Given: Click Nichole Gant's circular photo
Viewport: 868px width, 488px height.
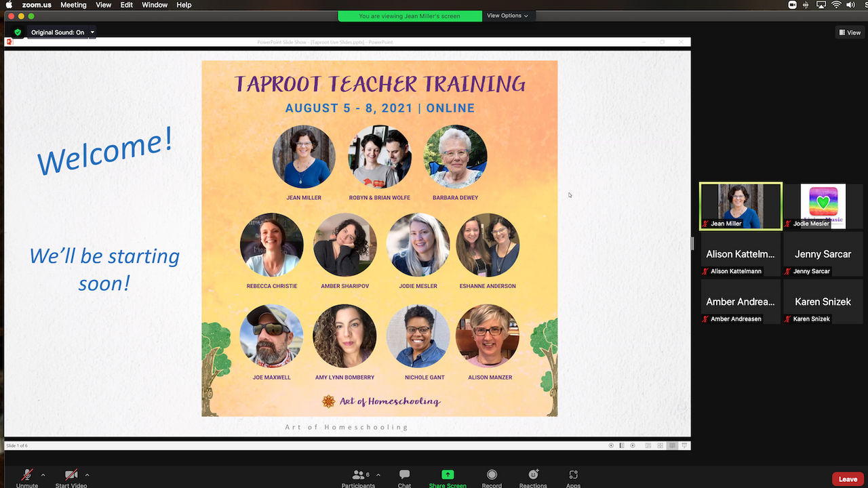Looking at the screenshot, I should (418, 336).
